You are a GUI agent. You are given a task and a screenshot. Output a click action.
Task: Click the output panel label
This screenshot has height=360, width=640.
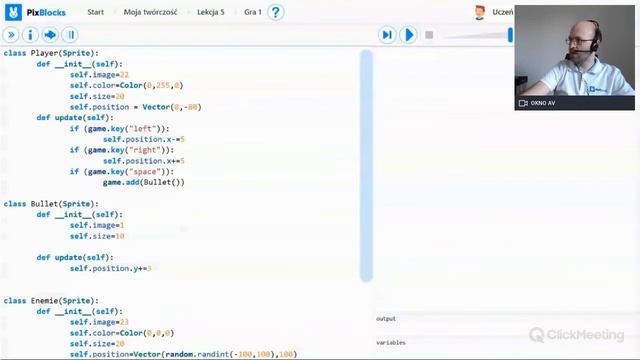(386, 319)
